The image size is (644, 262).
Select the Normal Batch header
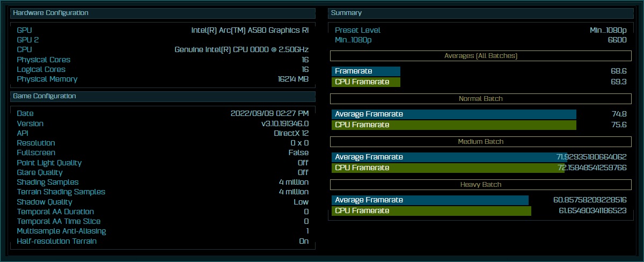click(481, 99)
